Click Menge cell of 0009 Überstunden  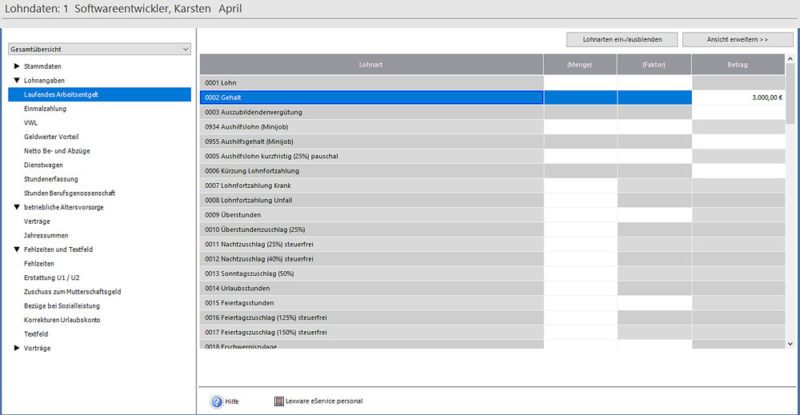coord(580,215)
